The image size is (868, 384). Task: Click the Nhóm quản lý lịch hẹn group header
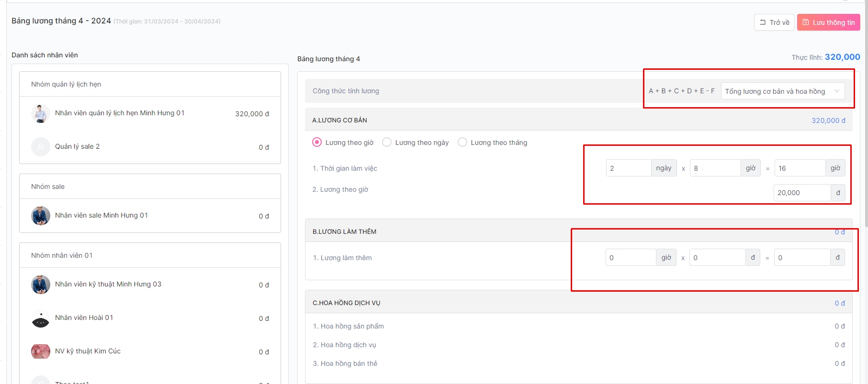[66, 84]
